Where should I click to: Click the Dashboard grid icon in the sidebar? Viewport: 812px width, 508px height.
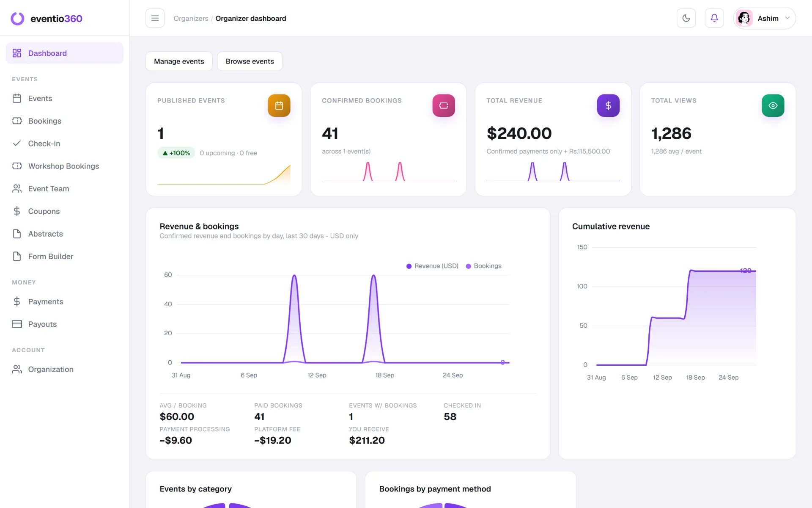click(x=17, y=53)
